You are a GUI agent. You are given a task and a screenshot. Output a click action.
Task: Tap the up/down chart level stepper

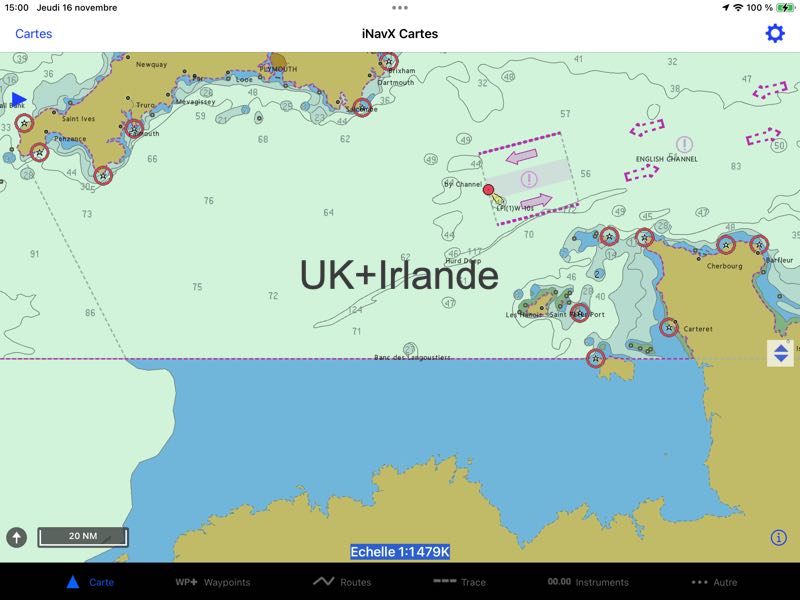[781, 353]
